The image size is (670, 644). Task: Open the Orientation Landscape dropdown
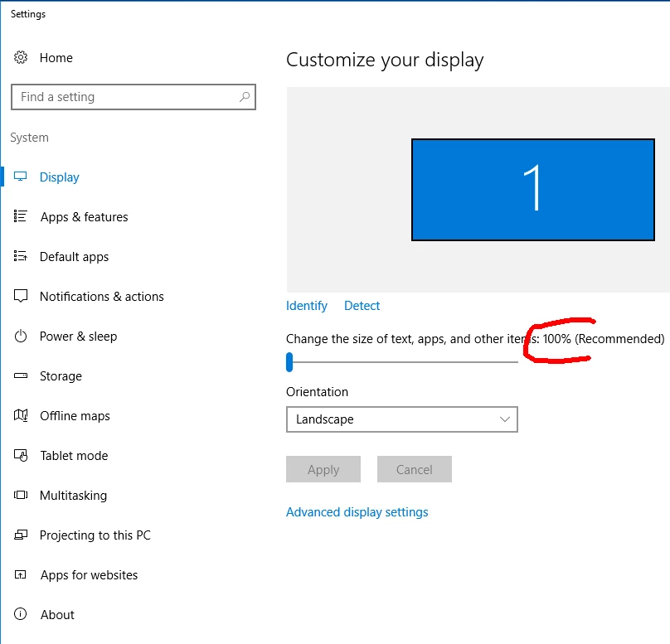(402, 419)
